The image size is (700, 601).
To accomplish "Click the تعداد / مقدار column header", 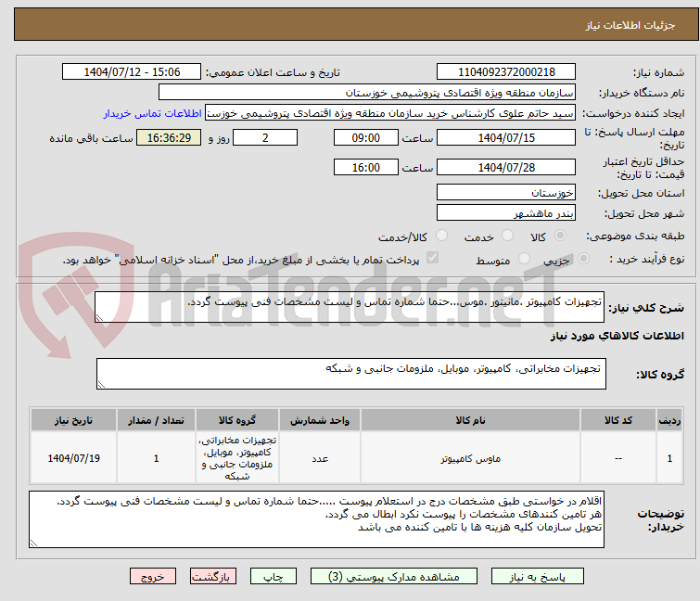I will [x=156, y=420].
